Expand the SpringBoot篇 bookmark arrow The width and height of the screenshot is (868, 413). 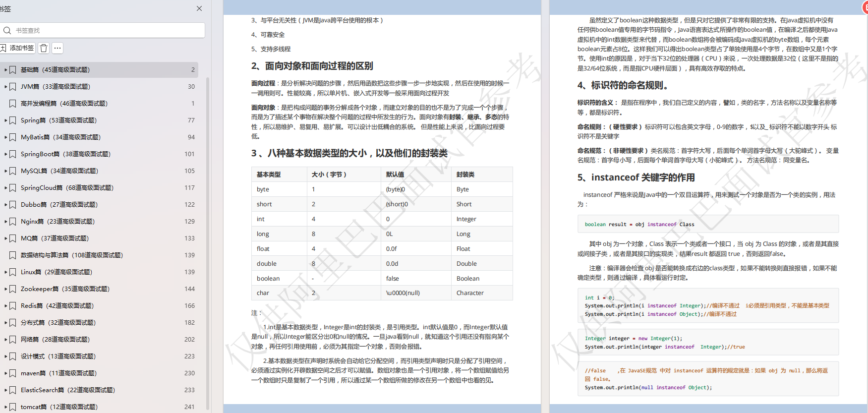(x=5, y=154)
